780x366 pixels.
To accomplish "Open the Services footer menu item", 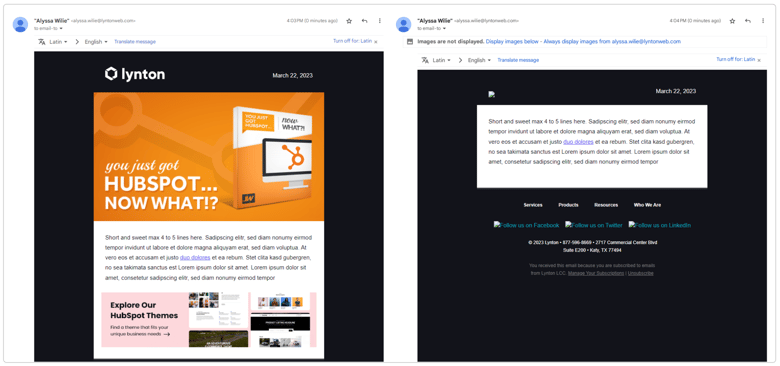I will tap(533, 205).
